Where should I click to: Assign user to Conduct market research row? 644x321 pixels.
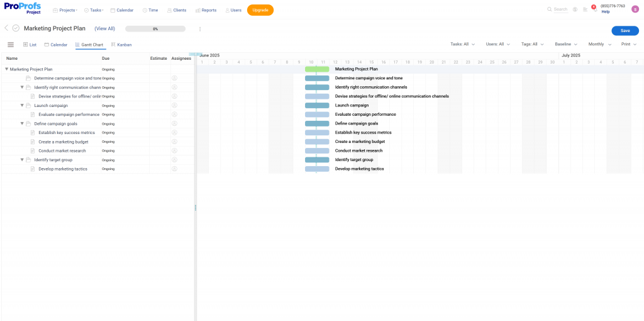point(175,150)
